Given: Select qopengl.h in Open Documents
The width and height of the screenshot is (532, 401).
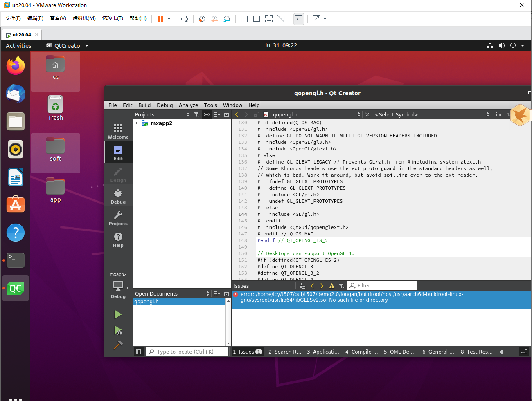Looking at the screenshot, I should 179,301.
